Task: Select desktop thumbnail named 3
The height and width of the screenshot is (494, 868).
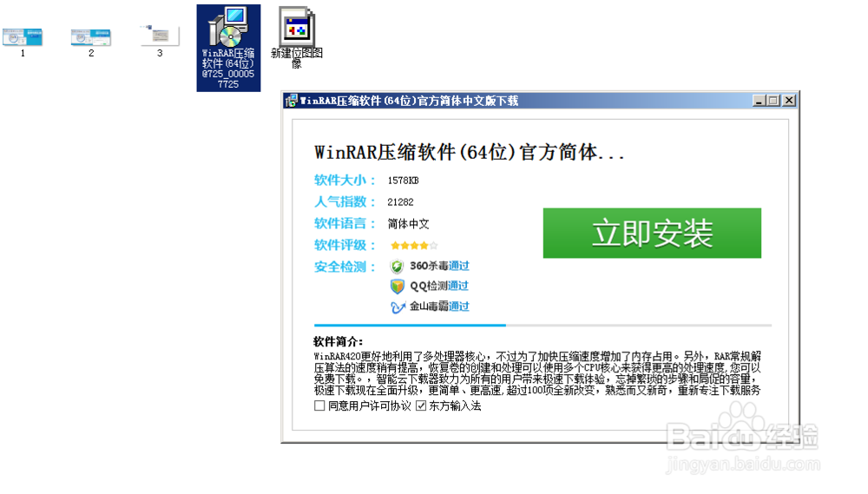Action: coord(160,42)
